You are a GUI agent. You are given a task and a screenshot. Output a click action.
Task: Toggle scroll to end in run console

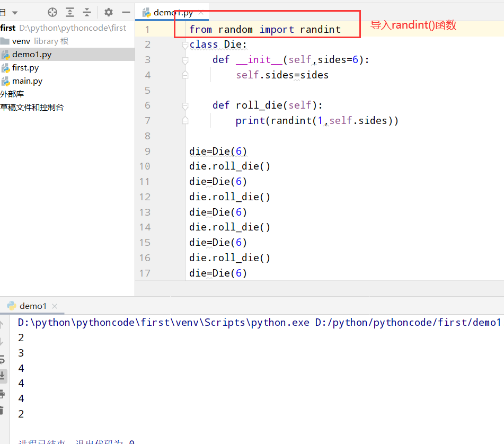point(3,376)
